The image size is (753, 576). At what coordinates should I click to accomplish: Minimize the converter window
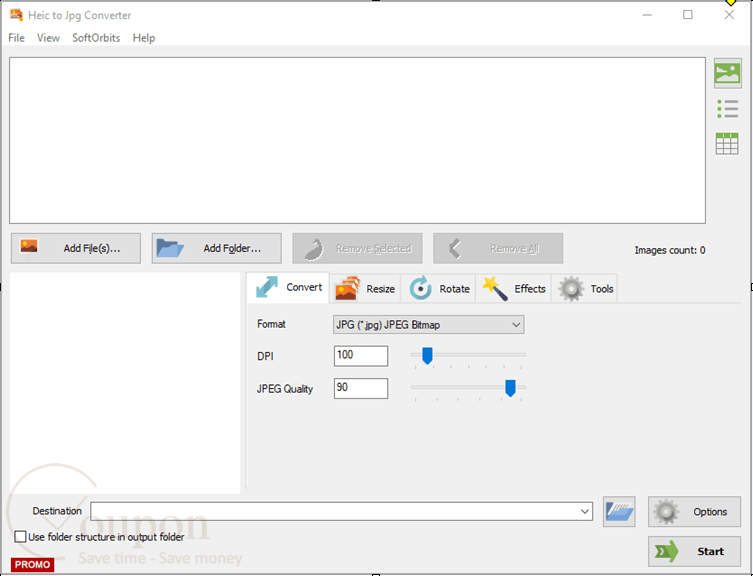tap(647, 15)
